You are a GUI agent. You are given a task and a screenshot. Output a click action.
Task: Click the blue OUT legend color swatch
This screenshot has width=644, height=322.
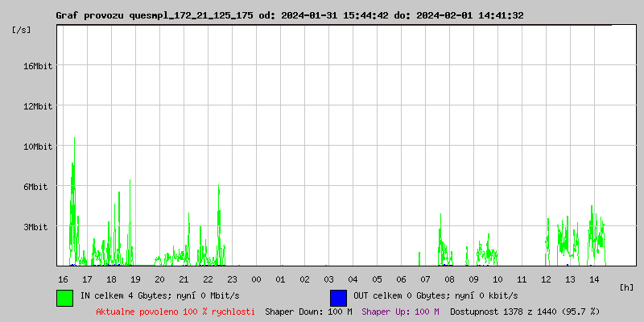click(x=338, y=297)
